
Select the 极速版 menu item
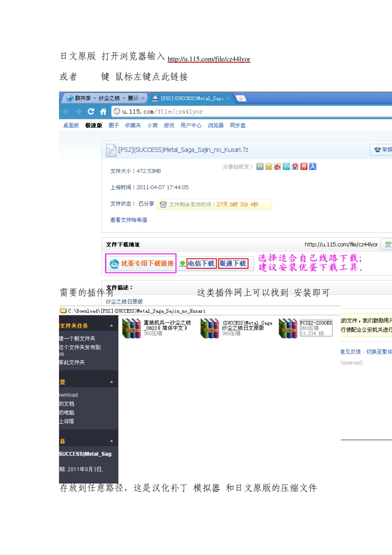point(94,126)
